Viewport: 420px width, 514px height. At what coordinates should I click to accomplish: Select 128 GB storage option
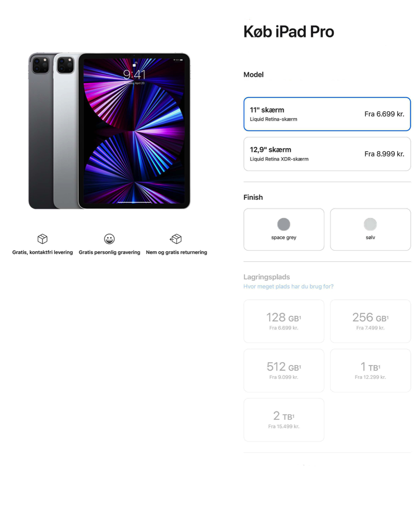pos(284,321)
